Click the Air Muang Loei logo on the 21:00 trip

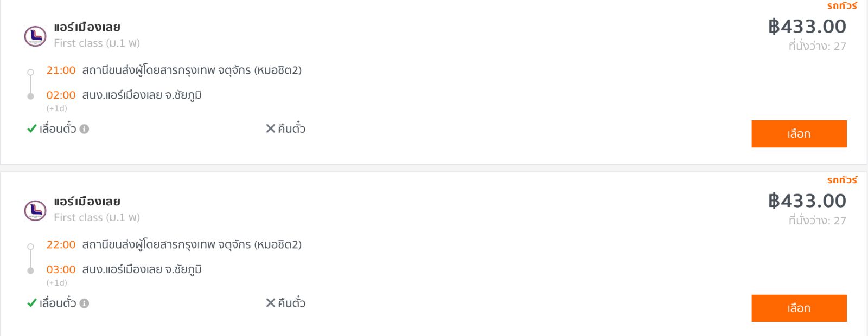(x=35, y=36)
